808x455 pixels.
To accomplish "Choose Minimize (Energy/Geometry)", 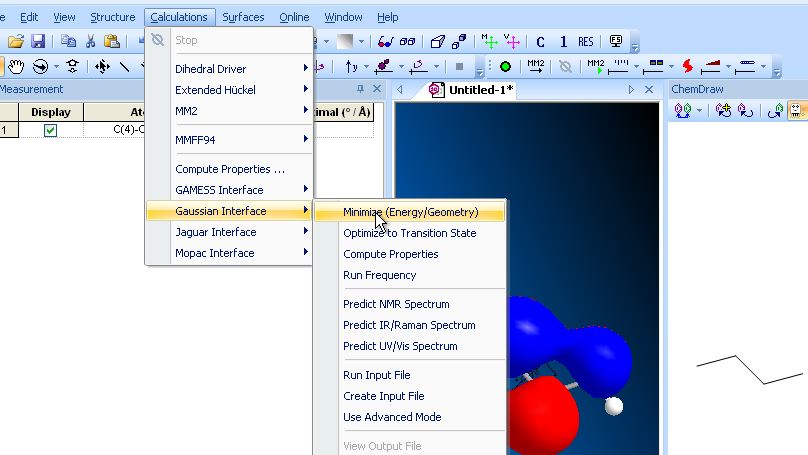I will 410,212.
